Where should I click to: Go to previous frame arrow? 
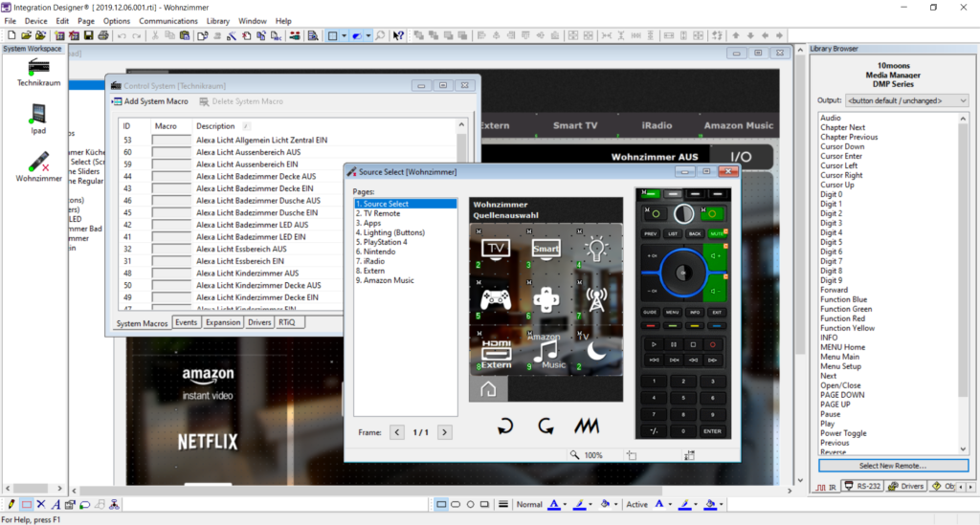tap(397, 432)
